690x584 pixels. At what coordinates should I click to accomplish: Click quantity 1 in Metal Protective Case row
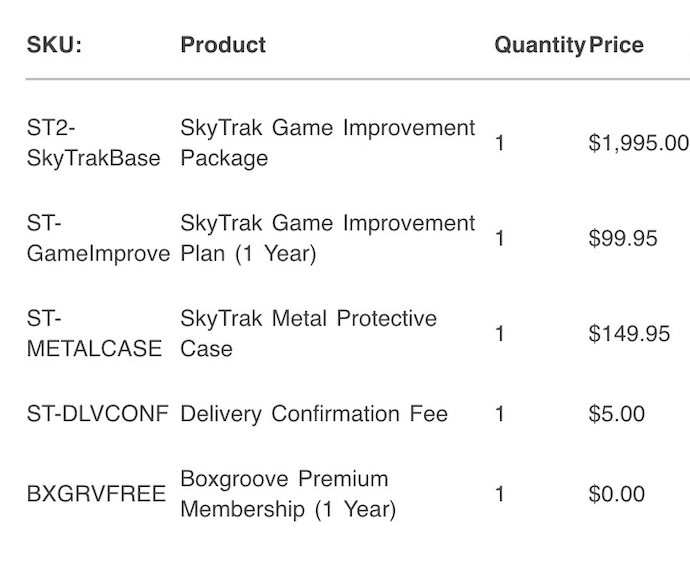point(499,334)
